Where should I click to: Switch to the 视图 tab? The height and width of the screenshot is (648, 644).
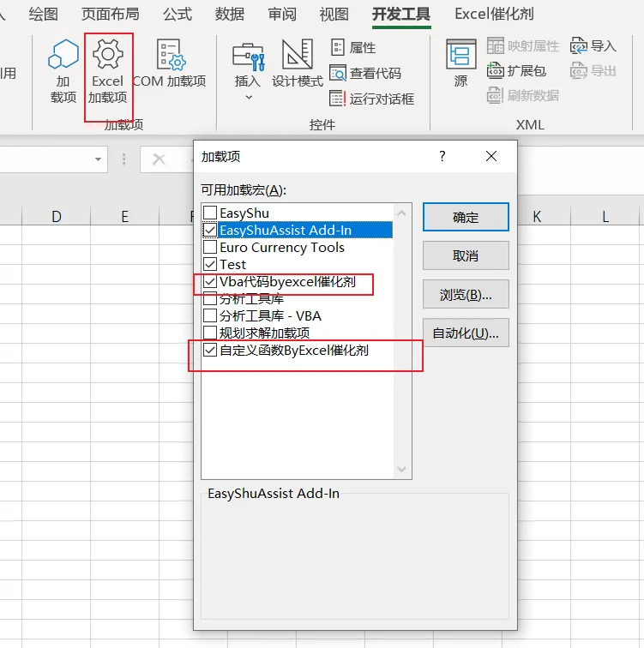(x=334, y=14)
